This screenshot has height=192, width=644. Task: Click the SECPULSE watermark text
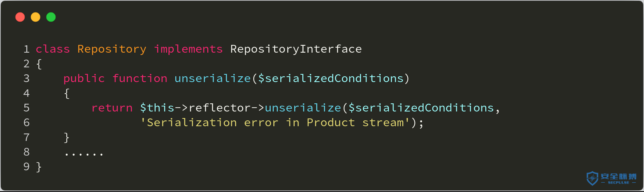(x=619, y=182)
